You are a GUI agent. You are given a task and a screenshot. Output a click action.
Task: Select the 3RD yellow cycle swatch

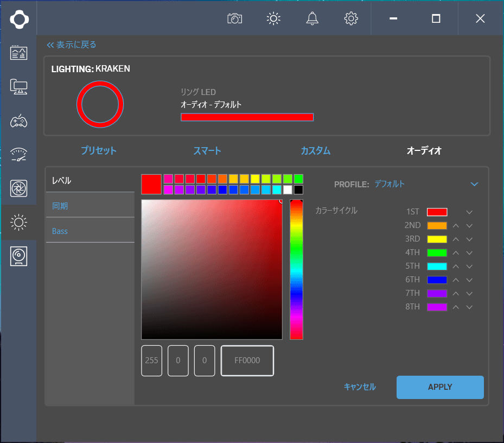pos(437,239)
